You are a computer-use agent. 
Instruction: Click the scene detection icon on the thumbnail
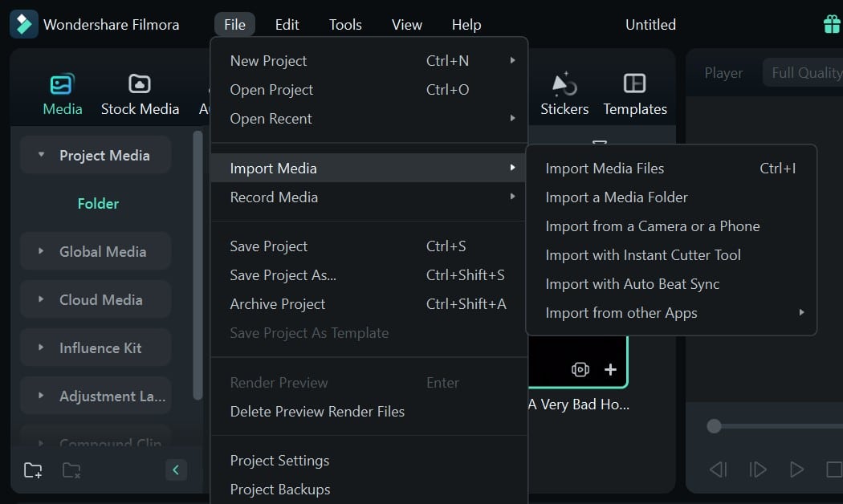[580, 369]
